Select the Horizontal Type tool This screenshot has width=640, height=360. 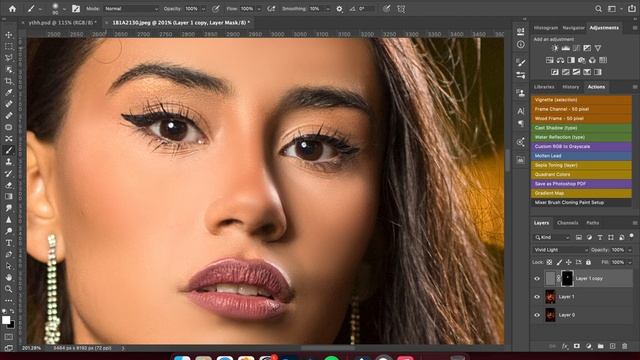(x=9, y=243)
